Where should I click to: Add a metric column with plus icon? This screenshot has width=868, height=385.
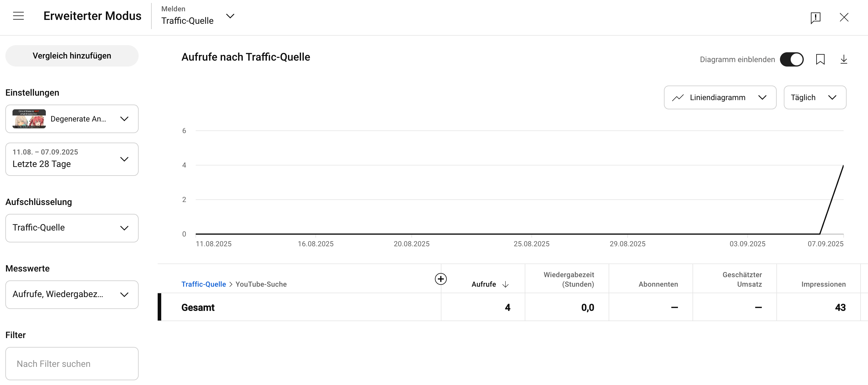[x=441, y=279]
